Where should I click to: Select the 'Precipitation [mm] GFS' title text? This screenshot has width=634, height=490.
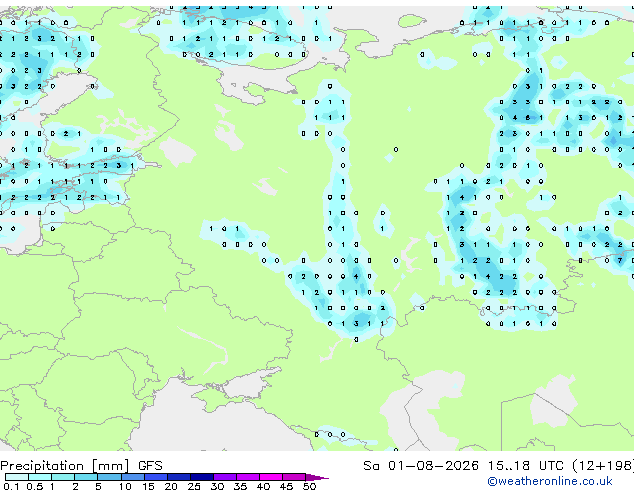click(x=81, y=466)
